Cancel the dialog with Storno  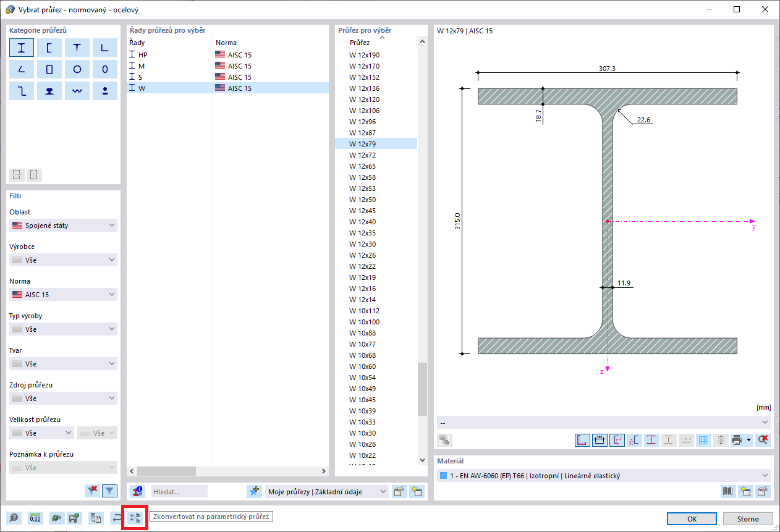[748, 518]
